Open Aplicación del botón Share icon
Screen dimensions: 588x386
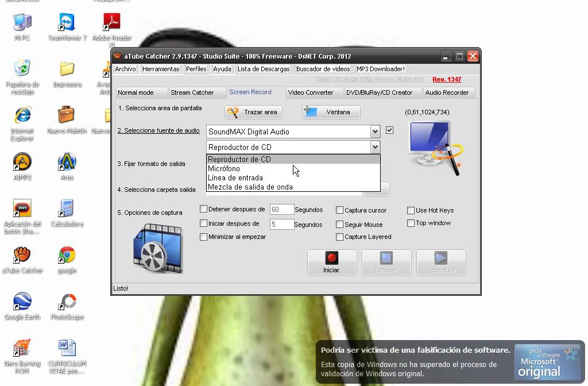point(22,217)
